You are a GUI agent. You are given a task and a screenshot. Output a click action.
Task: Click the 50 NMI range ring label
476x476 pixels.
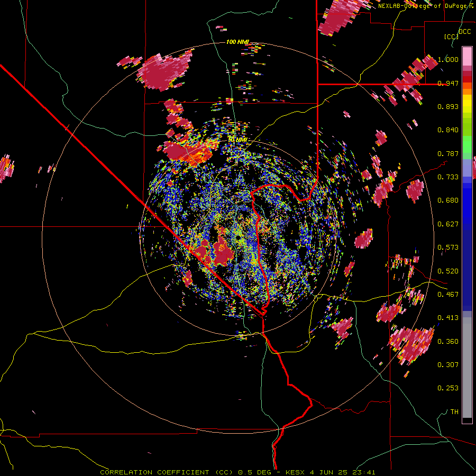[x=237, y=140]
